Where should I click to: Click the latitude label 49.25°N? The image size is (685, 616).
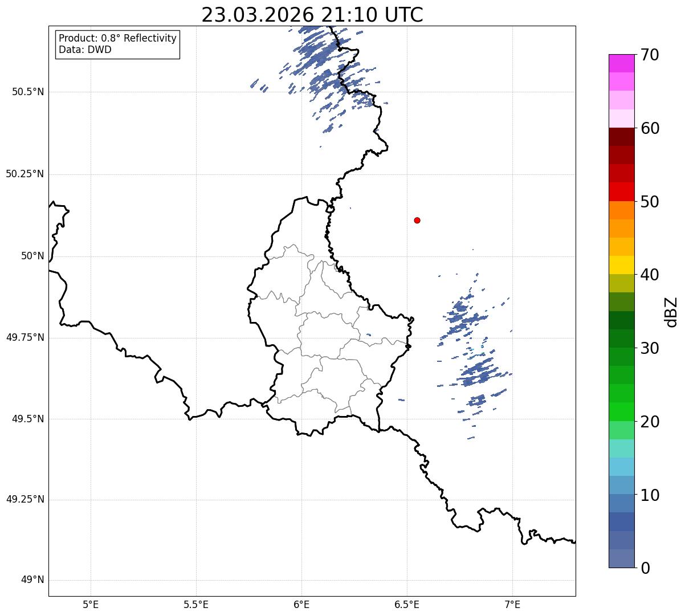pyautogui.click(x=25, y=500)
